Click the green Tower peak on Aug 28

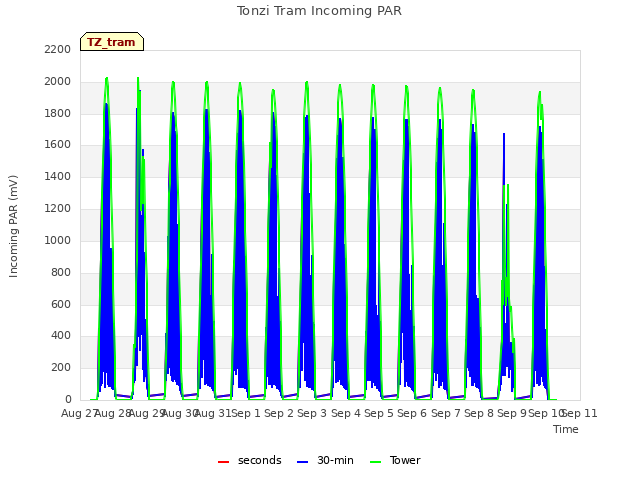[107, 78]
